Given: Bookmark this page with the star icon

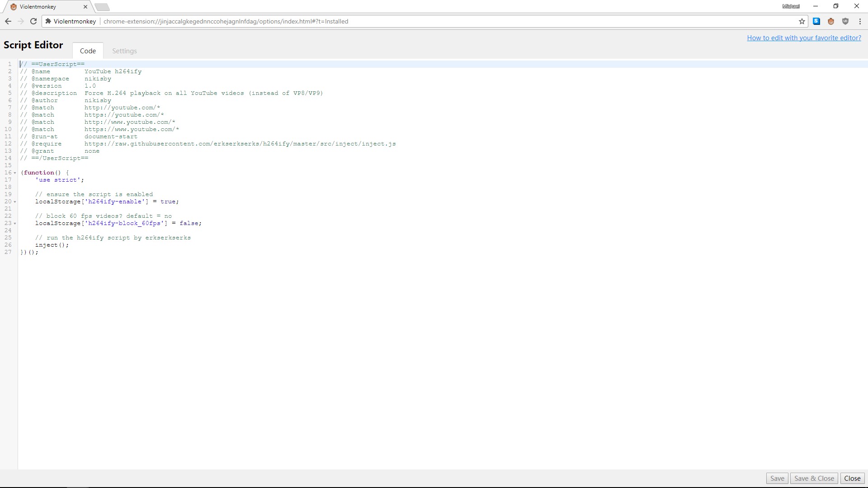Looking at the screenshot, I should 802,21.
